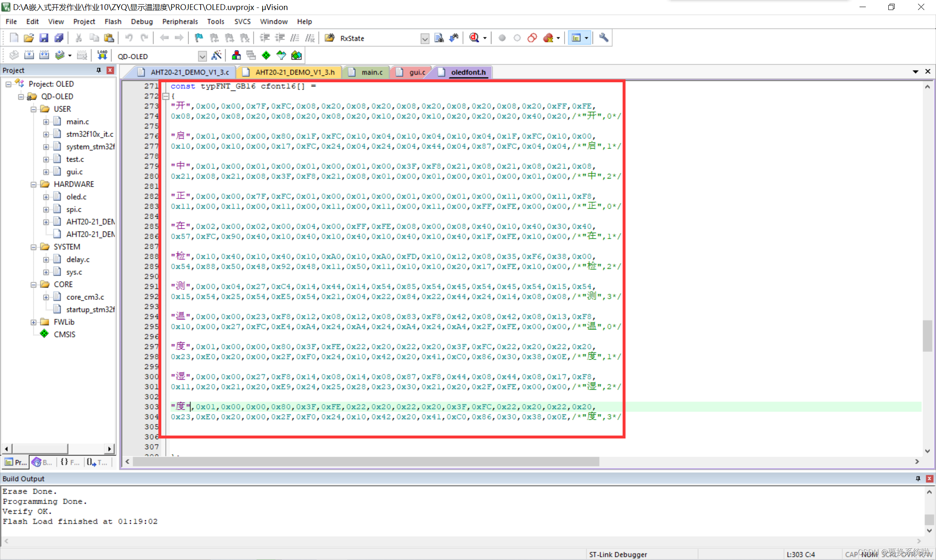Disable all breakpoints double red circles icon
This screenshot has height=560, width=936.
[x=532, y=38]
